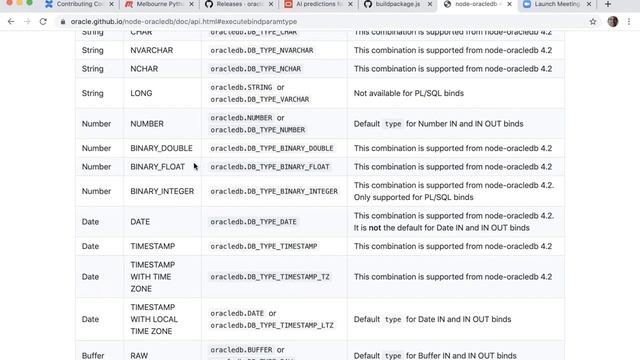The height and width of the screenshot is (360, 640).
Task: Select the oracledb.DB_TYPE_NCHAR code text
Action: pyautogui.click(x=256, y=69)
